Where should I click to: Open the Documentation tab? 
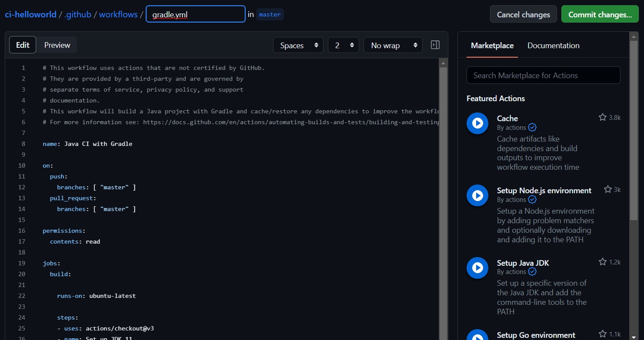(553, 46)
